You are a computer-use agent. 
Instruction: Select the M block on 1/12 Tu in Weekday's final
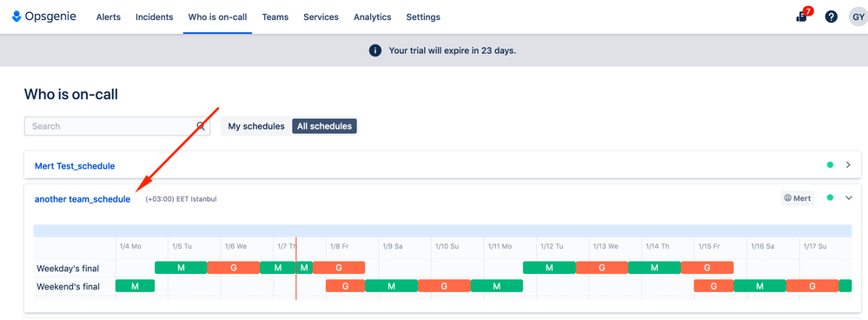(x=549, y=268)
